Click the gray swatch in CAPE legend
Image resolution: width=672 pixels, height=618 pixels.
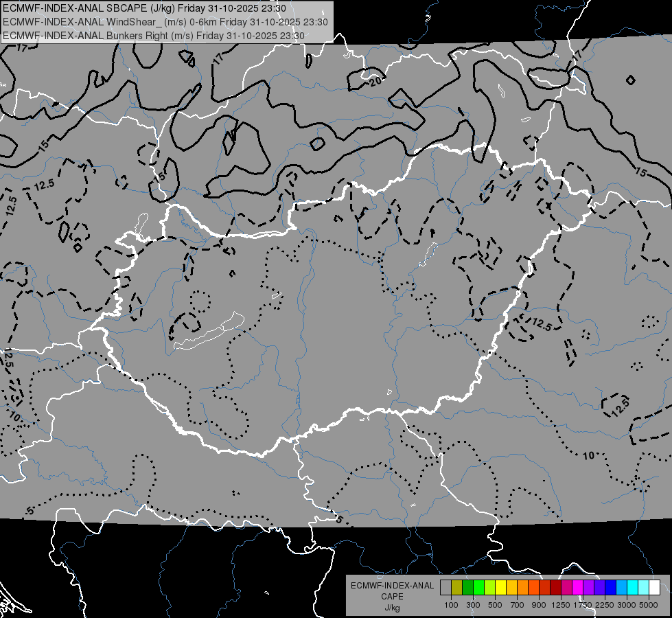point(445,587)
